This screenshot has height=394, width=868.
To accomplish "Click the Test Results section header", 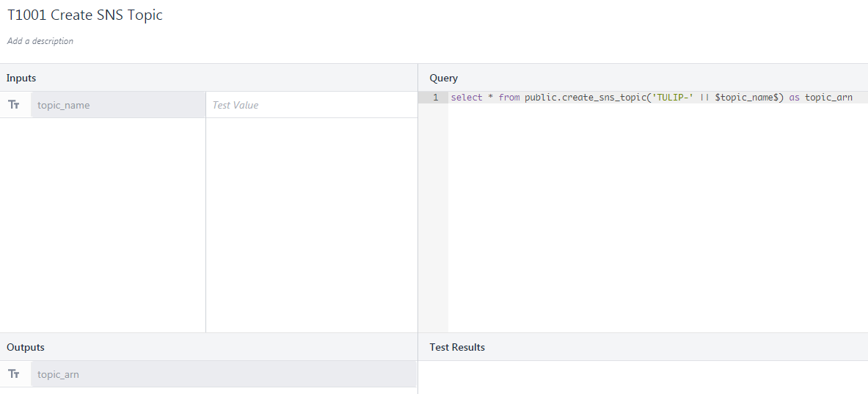I will (x=457, y=347).
